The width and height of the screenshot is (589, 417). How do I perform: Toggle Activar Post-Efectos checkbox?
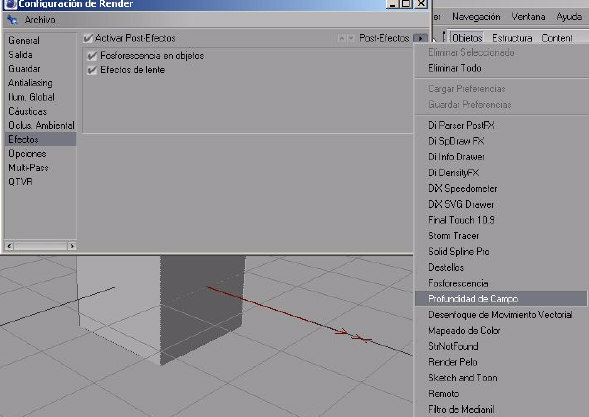[x=88, y=38]
